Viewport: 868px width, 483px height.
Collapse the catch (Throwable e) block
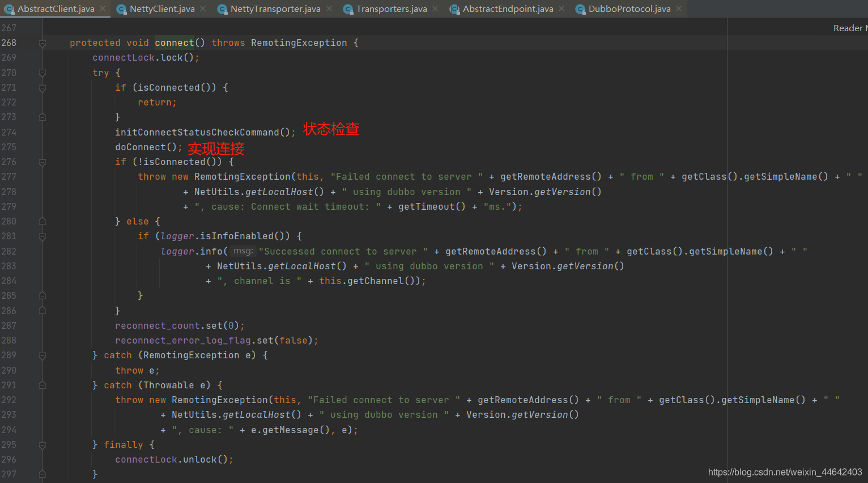[42, 385]
